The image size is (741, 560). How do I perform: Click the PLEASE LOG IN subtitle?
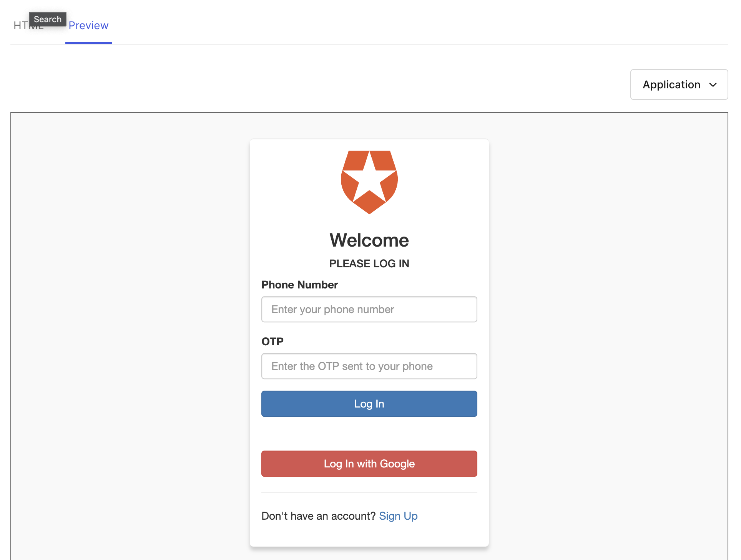coord(369,263)
